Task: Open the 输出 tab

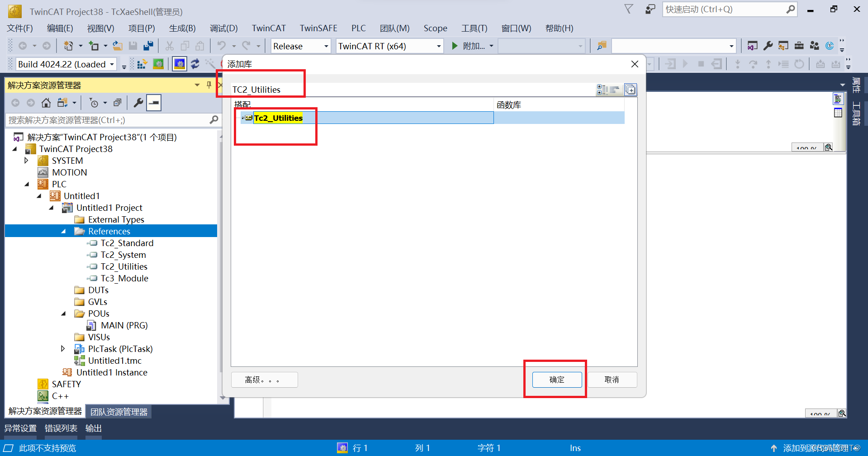Action: tap(94, 428)
